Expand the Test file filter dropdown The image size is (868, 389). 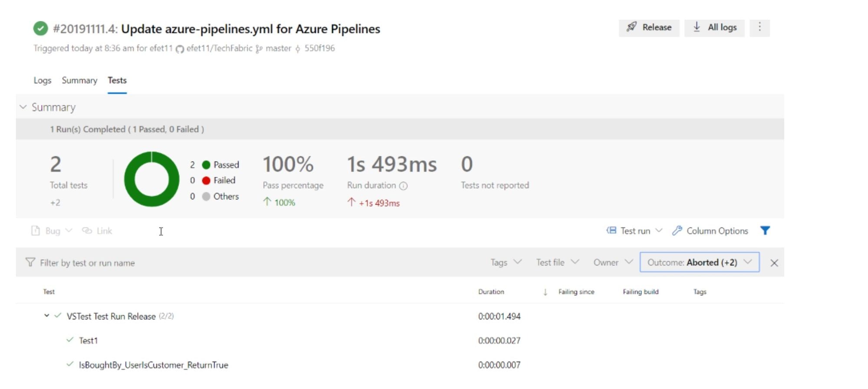coord(557,263)
